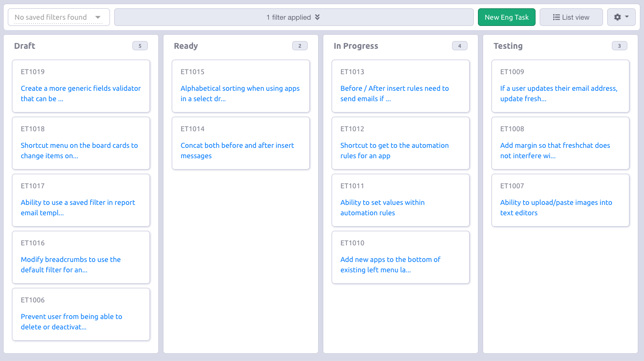Click the In Progress count badge

pyautogui.click(x=459, y=46)
